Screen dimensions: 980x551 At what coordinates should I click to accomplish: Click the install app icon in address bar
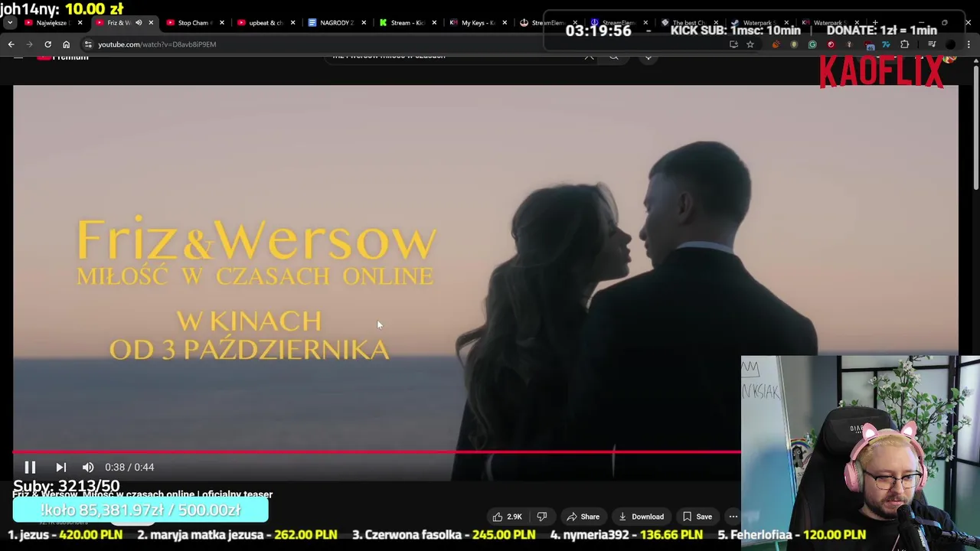click(x=733, y=44)
